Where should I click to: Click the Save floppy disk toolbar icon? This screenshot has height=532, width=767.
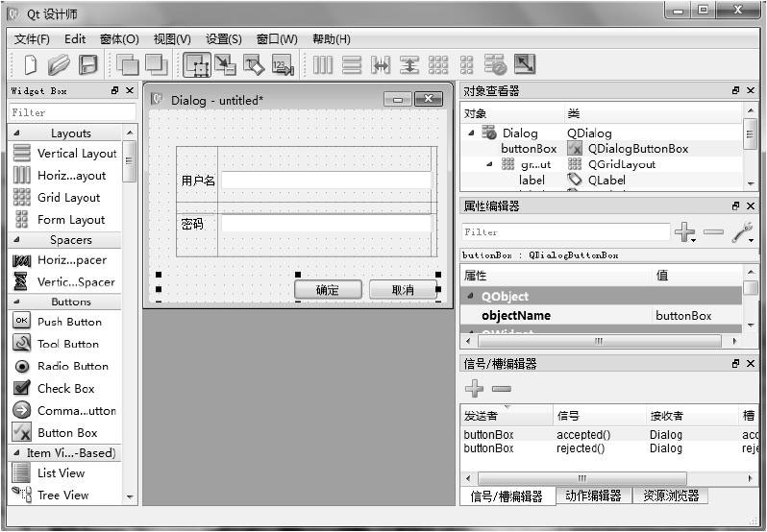[87, 65]
